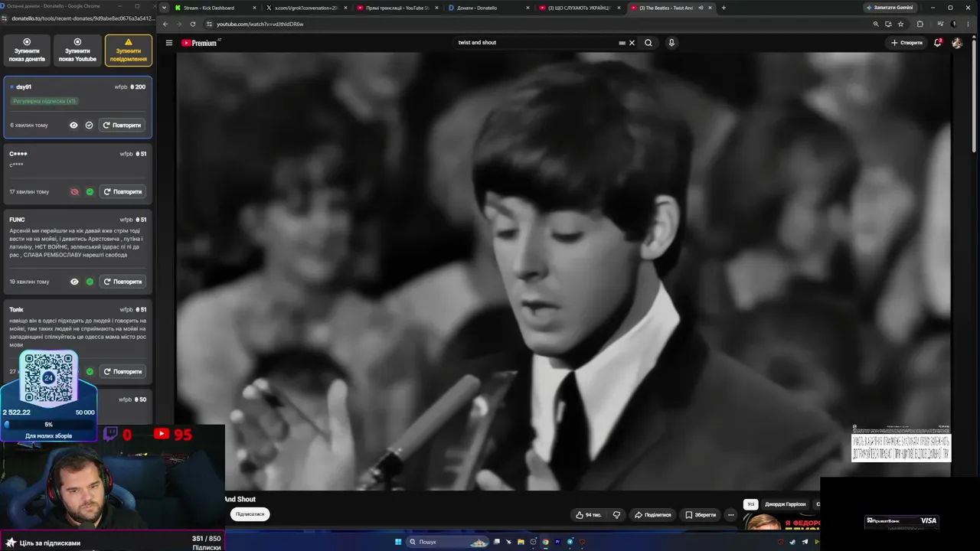Image resolution: width=980 pixels, height=551 pixels.
Task: Clear the YouTube search query
Action: click(632, 43)
